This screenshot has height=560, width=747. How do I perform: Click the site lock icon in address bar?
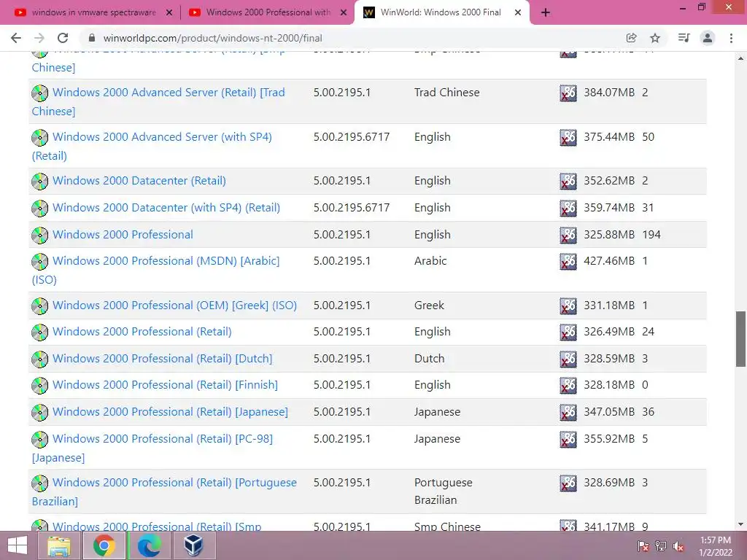[93, 38]
